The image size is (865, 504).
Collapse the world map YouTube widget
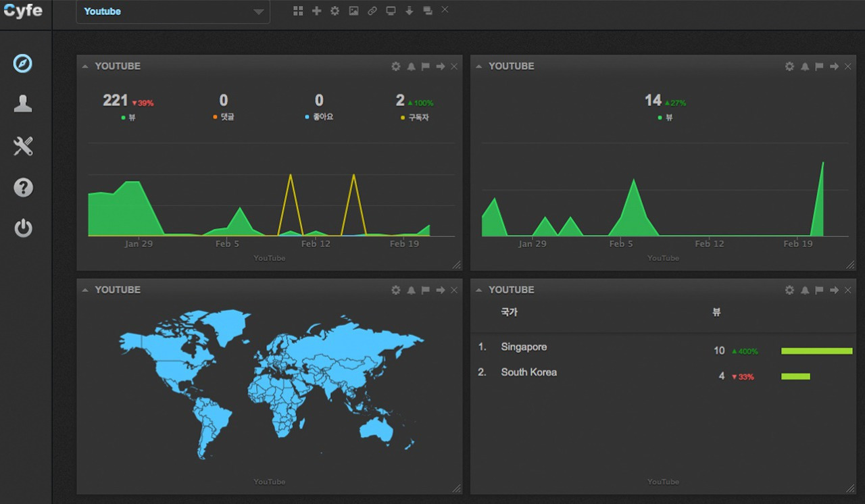(85, 290)
